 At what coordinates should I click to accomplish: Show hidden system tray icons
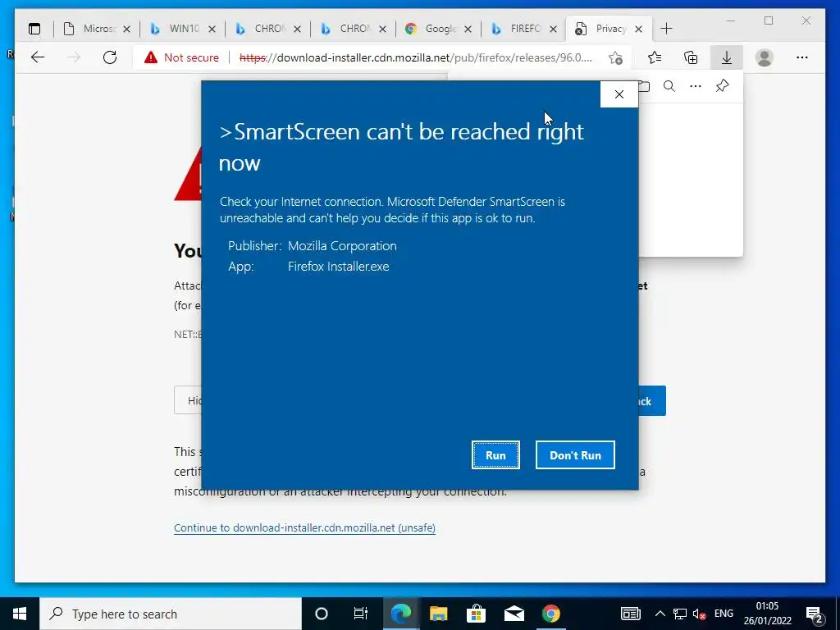[660, 614]
